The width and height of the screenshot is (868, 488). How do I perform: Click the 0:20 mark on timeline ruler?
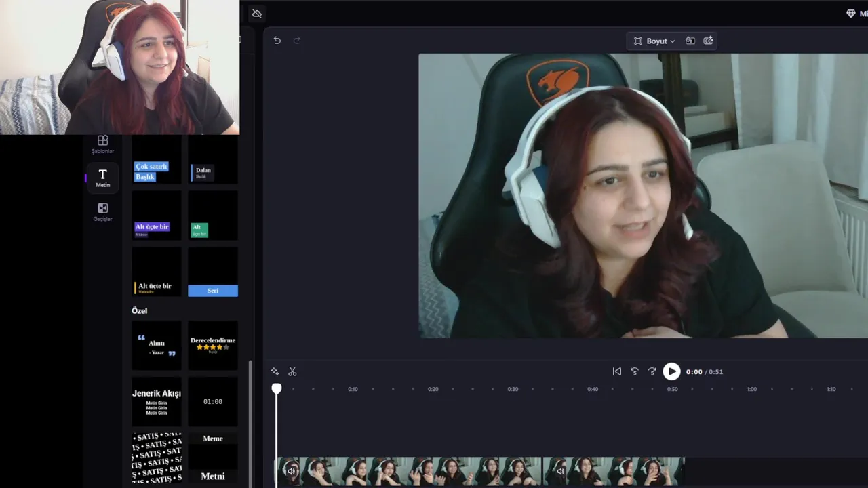tap(433, 389)
